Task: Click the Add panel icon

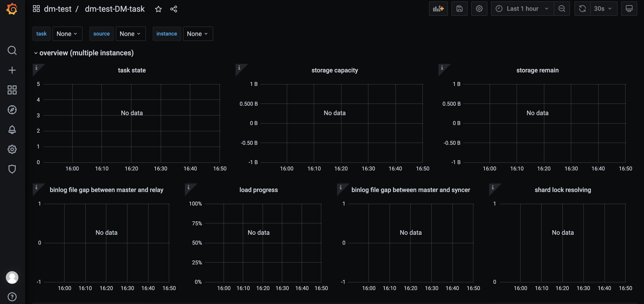Action: point(438,9)
